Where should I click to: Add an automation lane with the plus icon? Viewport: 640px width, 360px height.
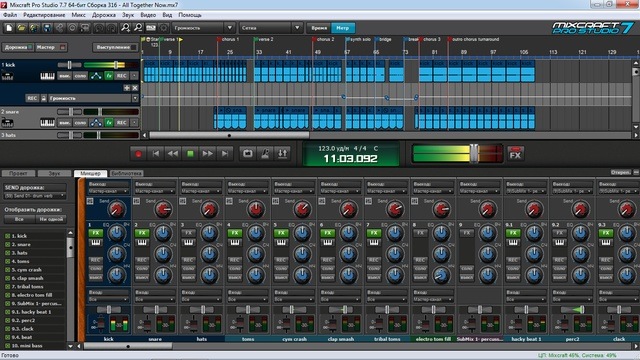[x=127, y=88]
